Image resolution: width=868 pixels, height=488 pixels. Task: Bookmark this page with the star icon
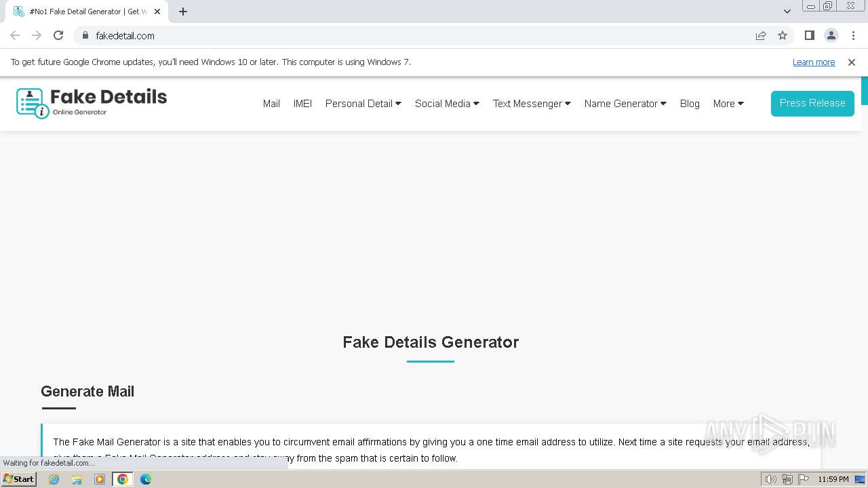783,35
